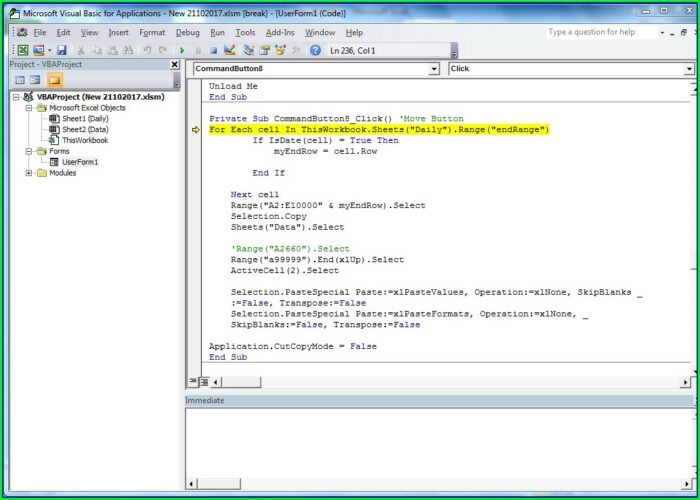The height and width of the screenshot is (500, 700).
Task: Open the Debug menu
Action: point(188,33)
